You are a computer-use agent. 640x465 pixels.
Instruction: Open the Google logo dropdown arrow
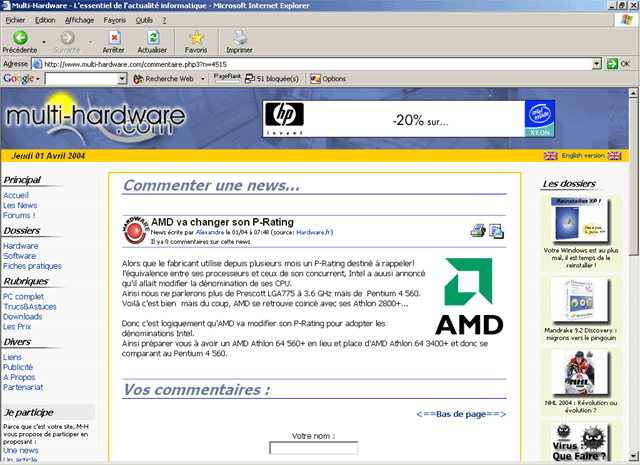[x=38, y=79]
